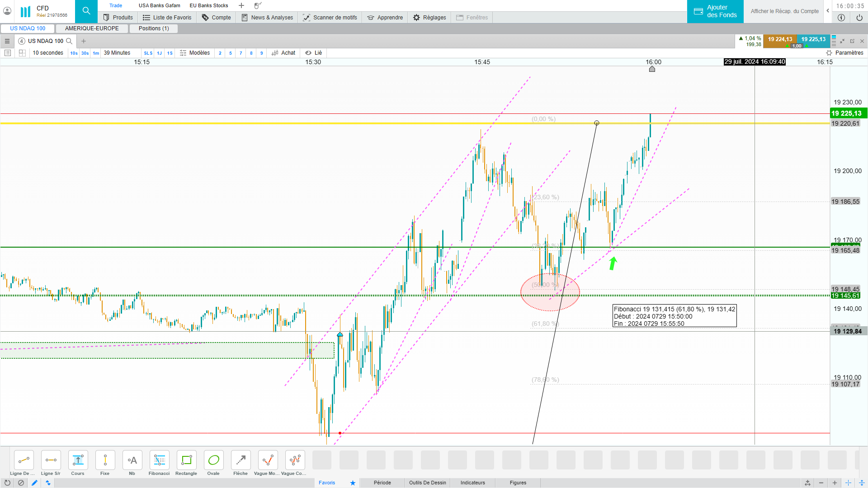Open the Indicateurs tab

coord(472,483)
